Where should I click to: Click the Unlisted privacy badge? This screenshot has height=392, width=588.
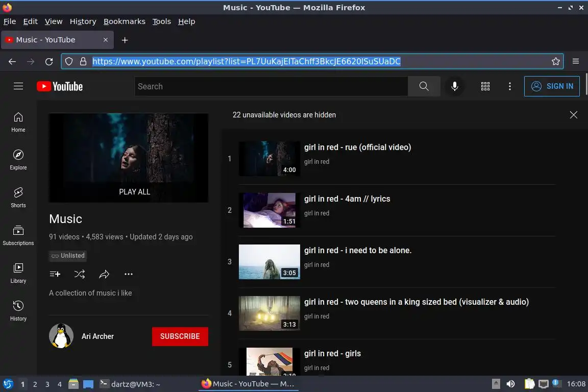coord(68,256)
